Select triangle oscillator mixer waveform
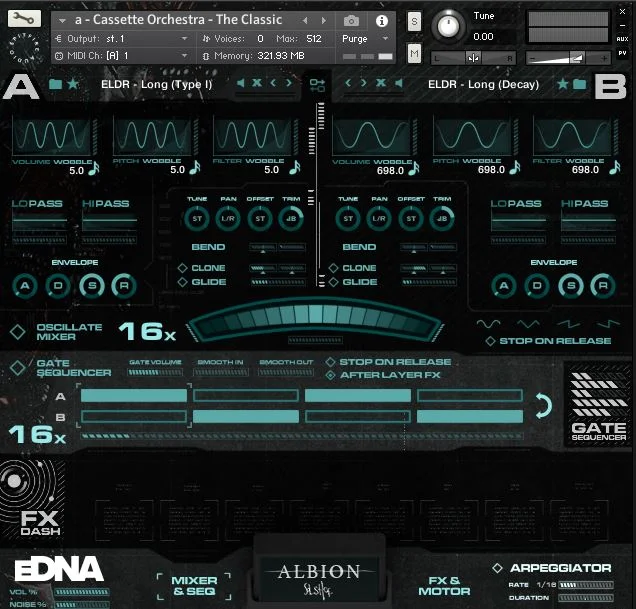636x609 pixels. point(528,323)
